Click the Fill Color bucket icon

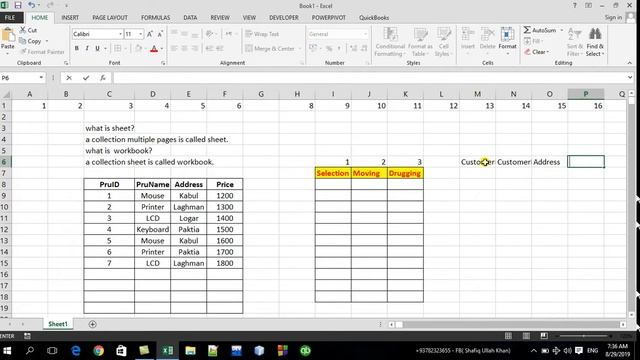pos(138,49)
